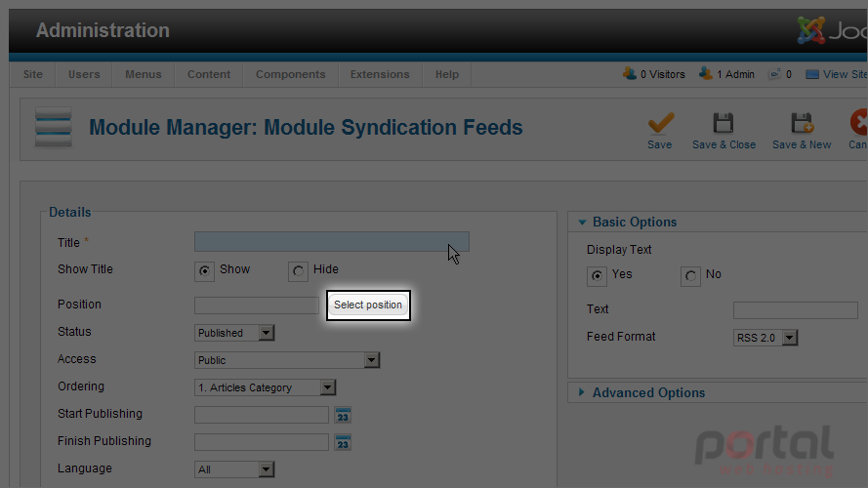Click into the Title input field

tap(332, 242)
